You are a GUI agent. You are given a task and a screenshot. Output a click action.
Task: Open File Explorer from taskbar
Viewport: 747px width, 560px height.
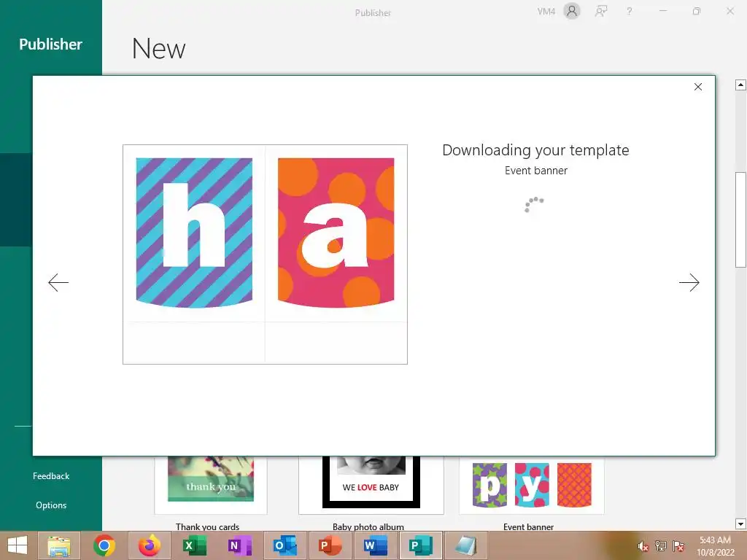[59, 545]
